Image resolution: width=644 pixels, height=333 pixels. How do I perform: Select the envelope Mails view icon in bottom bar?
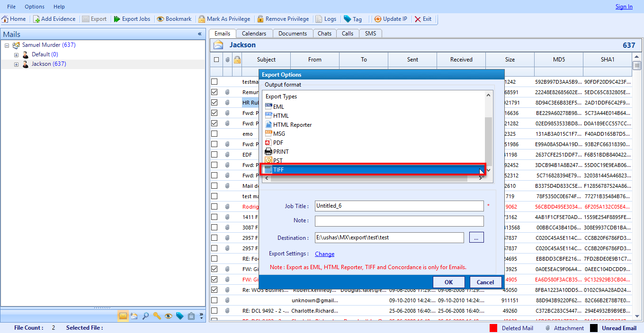pos(123,316)
